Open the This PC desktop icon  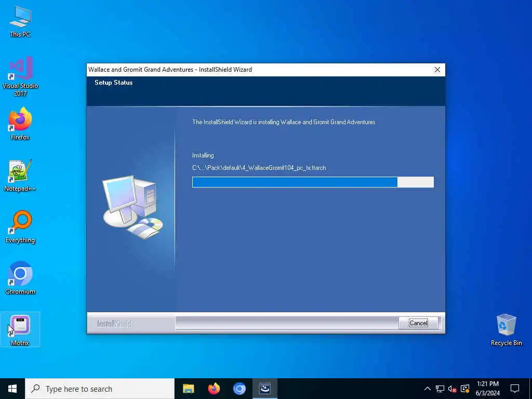click(20, 22)
